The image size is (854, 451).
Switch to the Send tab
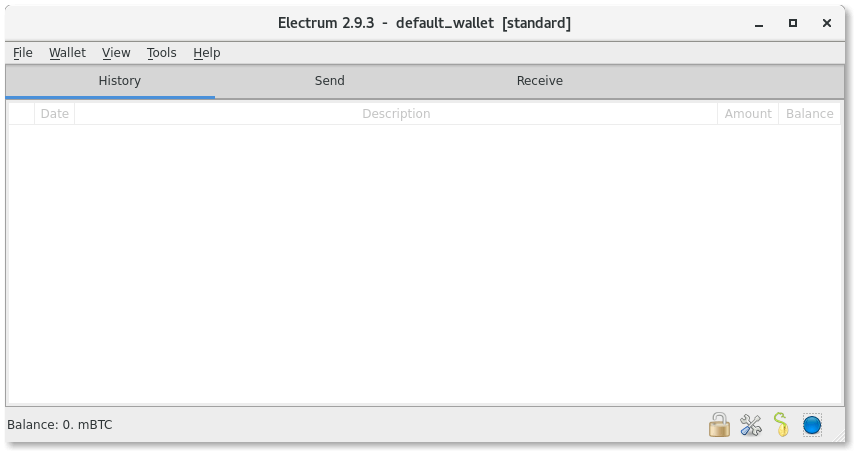330,81
